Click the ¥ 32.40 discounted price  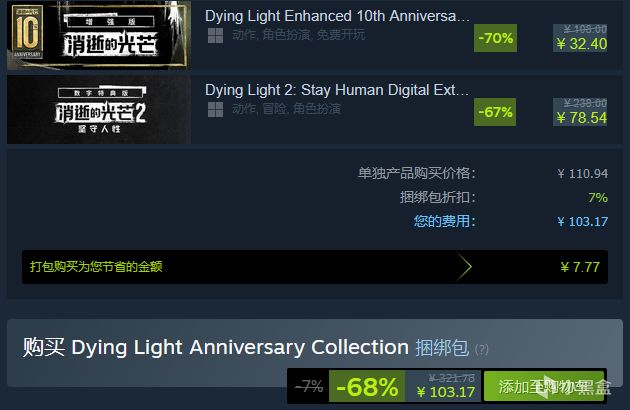(x=582, y=44)
